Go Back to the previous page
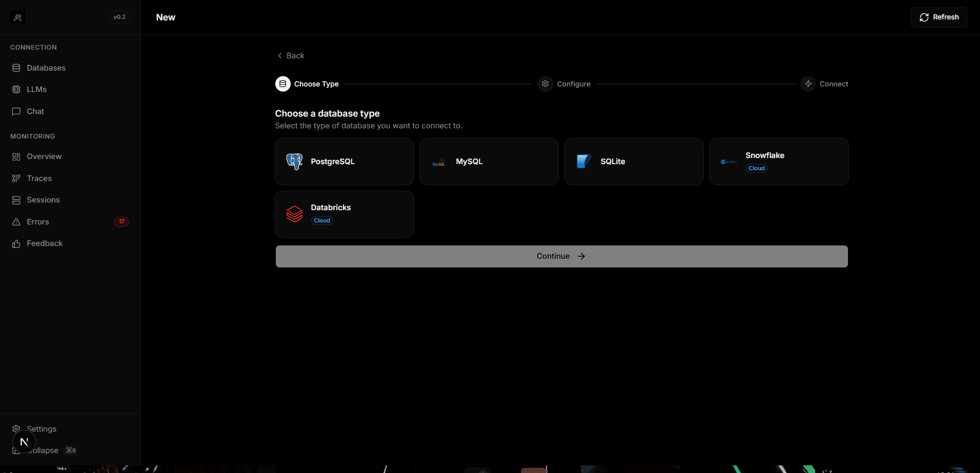Screen dimensions: 980x473 (291, 56)
